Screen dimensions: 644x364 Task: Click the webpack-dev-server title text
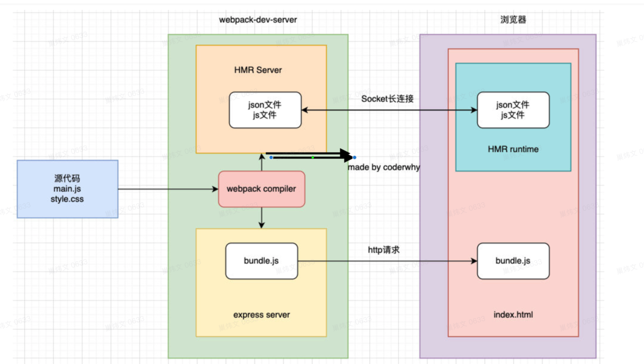[258, 20]
